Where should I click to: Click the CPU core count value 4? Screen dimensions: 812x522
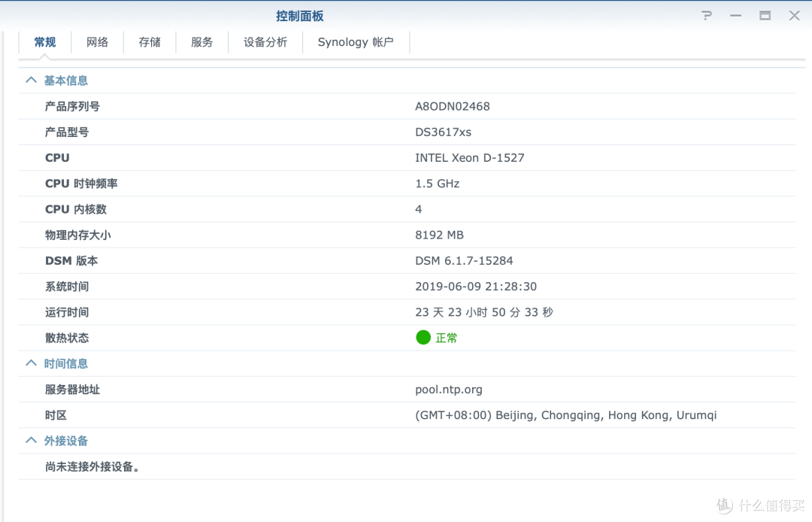pyautogui.click(x=419, y=209)
